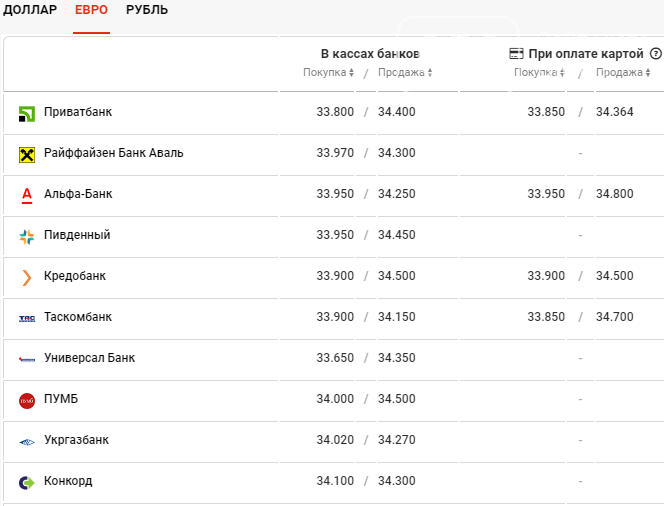Click Приватбанк card sale rate 34.364
The width and height of the screenshot is (664, 506).
click(x=614, y=112)
